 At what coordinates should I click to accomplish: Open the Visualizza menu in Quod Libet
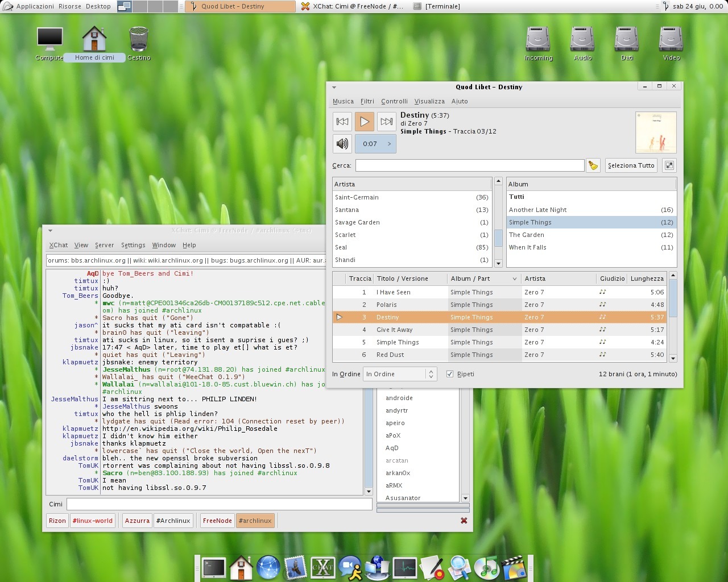(429, 101)
